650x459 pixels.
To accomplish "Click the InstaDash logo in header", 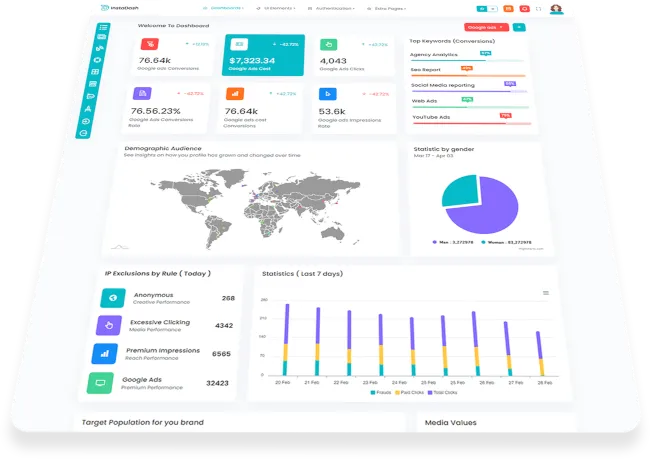I will pos(120,8).
